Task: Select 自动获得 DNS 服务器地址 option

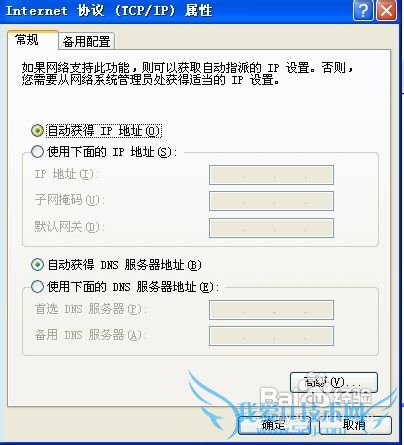Action: (x=37, y=265)
